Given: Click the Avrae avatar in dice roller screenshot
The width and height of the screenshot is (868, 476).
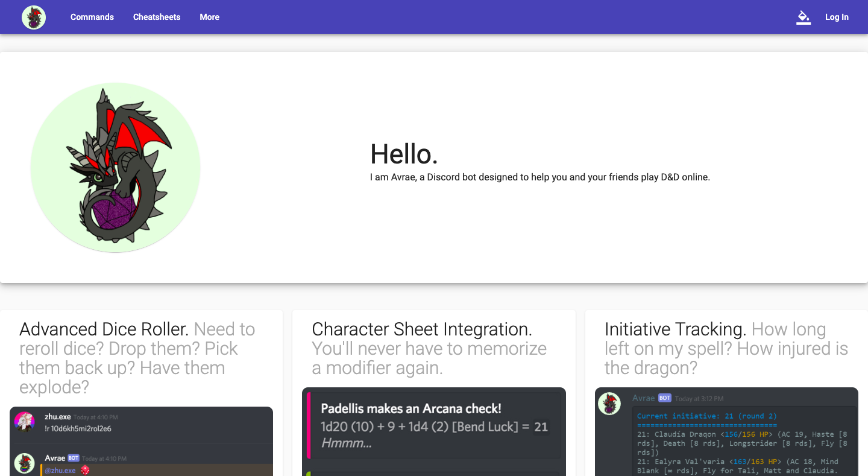Looking at the screenshot, I should pyautogui.click(x=25, y=463).
